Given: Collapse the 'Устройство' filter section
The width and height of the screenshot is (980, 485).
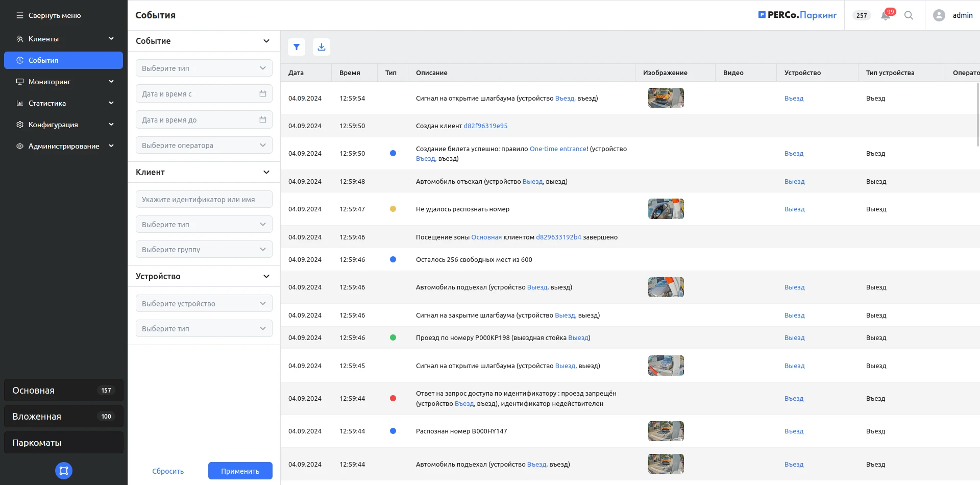Looking at the screenshot, I should [x=266, y=276].
